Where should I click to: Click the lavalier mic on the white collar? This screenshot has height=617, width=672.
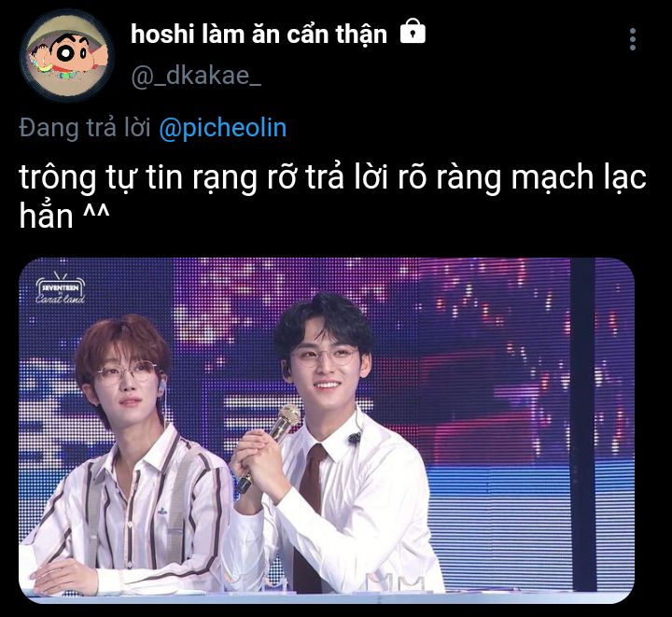pos(354,438)
